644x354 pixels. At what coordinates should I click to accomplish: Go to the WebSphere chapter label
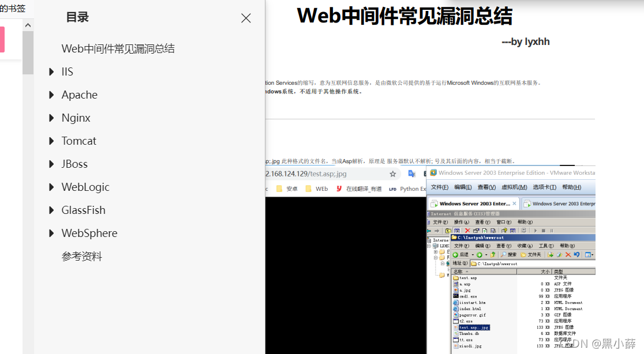pos(89,233)
